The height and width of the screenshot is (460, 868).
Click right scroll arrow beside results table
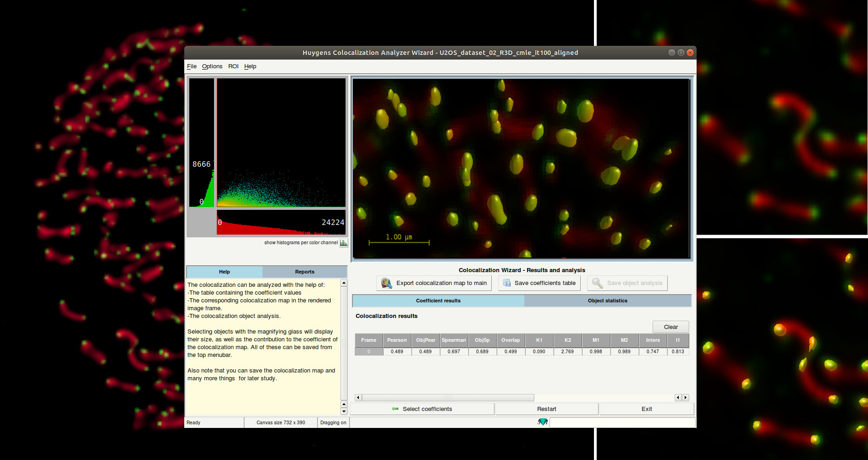(x=686, y=398)
